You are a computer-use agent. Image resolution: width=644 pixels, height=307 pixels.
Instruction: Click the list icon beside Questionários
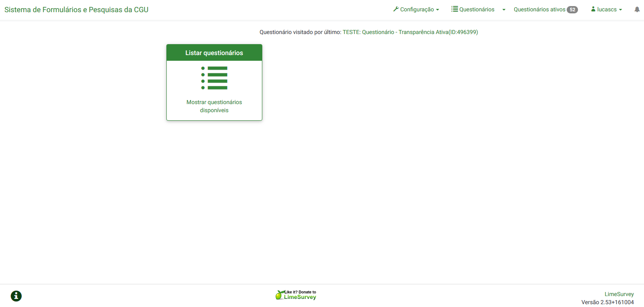(x=455, y=9)
